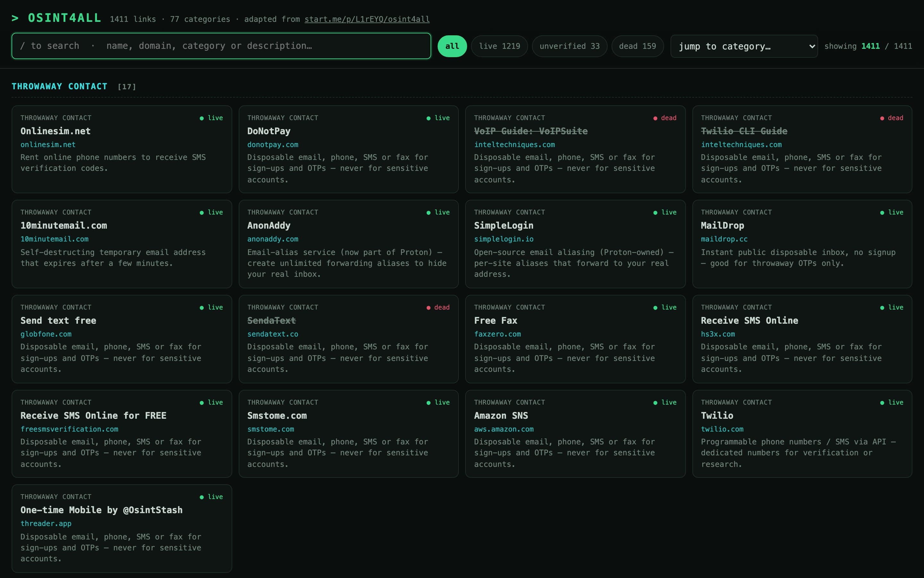This screenshot has width=924, height=578.
Task: Open 'Receive SMS Online for FREE' card title
Action: tap(94, 416)
